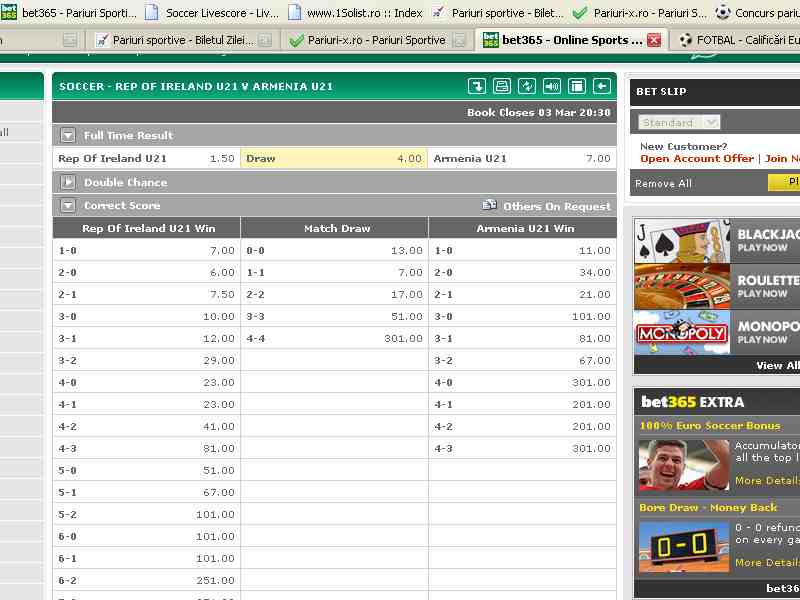The width and height of the screenshot is (800, 600).
Task: Pick Armenia win 4-1 at 201.00
Action: tap(522, 404)
